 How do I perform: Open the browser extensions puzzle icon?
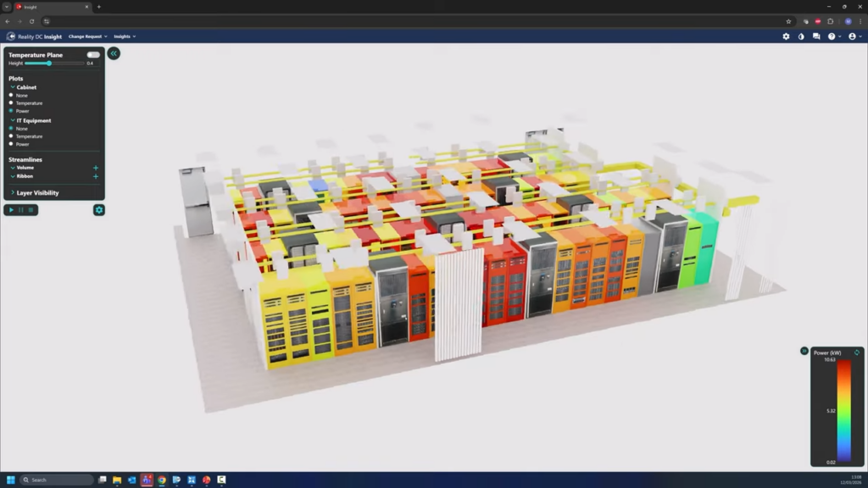click(831, 21)
